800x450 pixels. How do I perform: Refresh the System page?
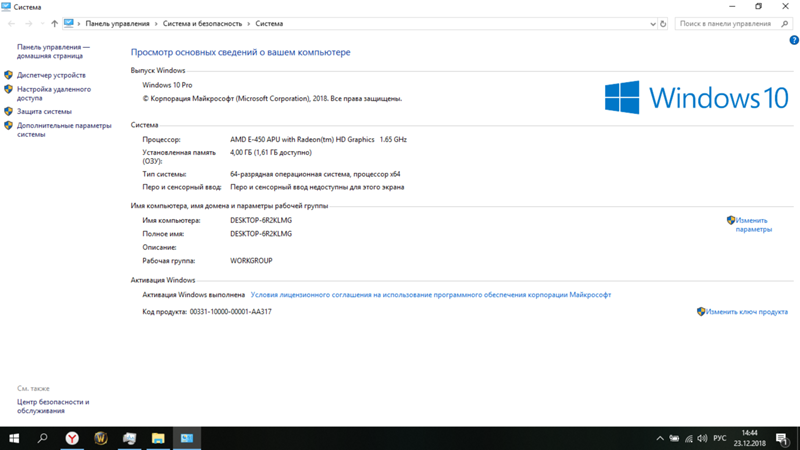pos(663,24)
